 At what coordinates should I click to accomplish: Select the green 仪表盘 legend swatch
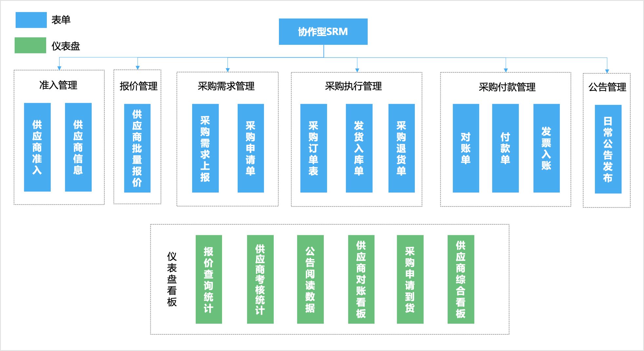point(30,45)
